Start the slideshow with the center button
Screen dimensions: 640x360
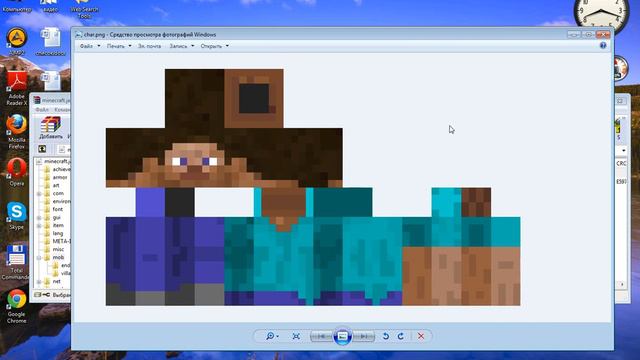pos(342,336)
